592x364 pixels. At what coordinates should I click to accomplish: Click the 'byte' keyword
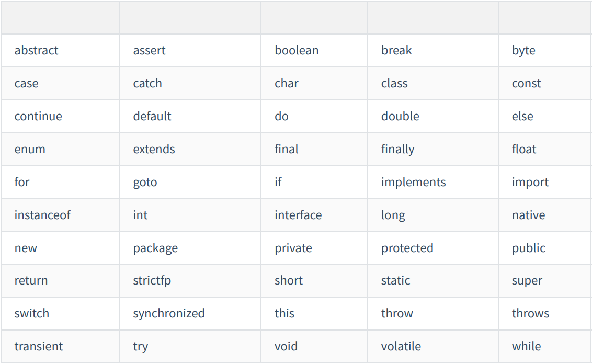tap(523, 51)
